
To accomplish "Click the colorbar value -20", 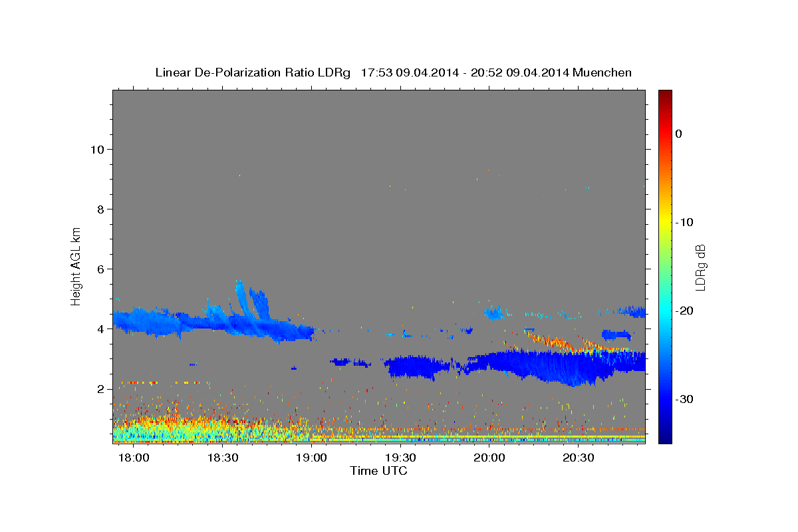I will click(685, 311).
